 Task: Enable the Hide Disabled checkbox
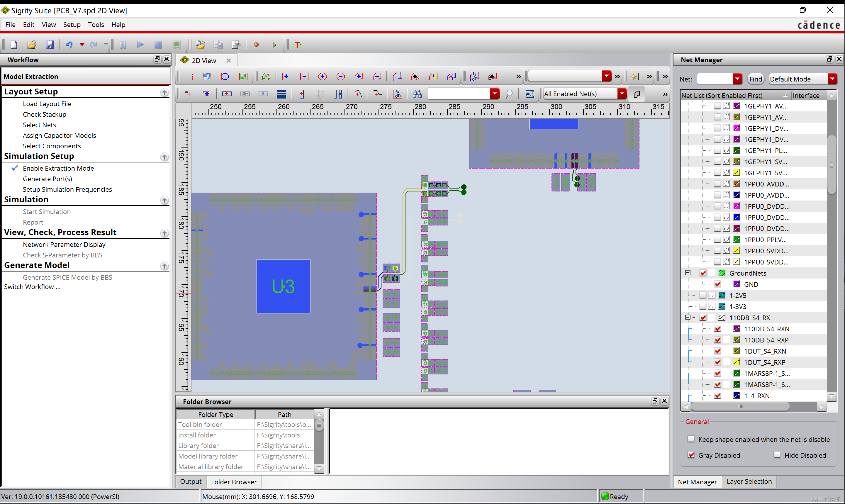tap(777, 455)
